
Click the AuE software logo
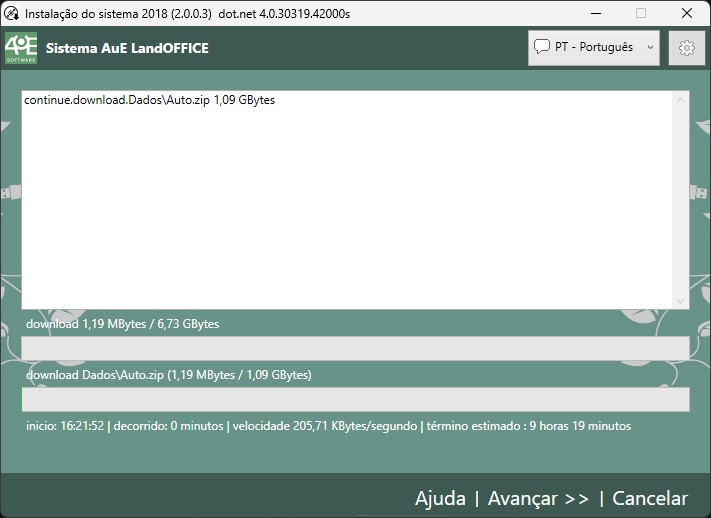(21, 47)
